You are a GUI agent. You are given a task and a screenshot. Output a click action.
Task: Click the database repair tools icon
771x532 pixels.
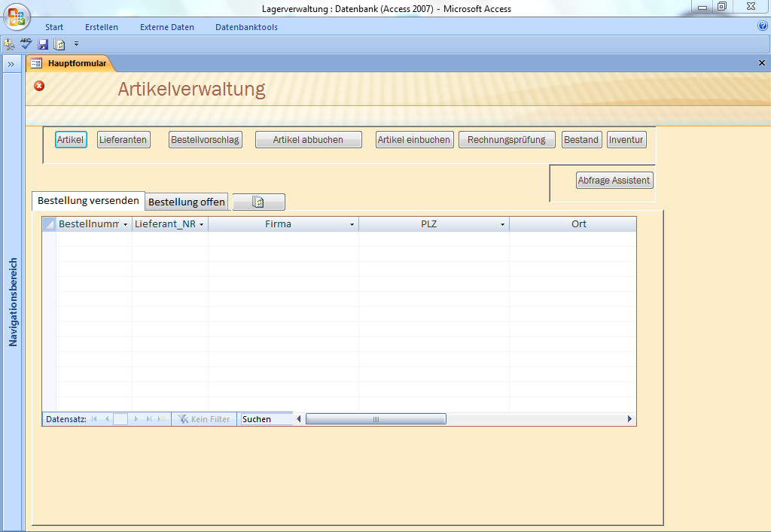(9, 44)
